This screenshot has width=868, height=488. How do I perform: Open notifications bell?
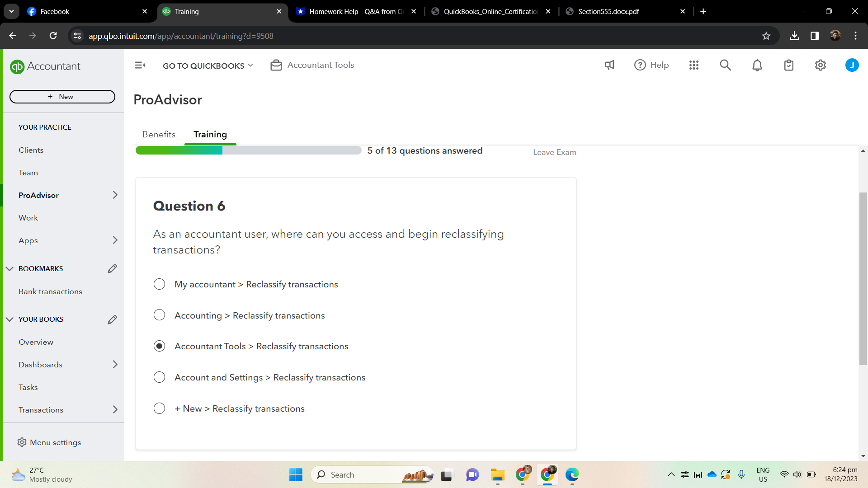click(x=757, y=65)
